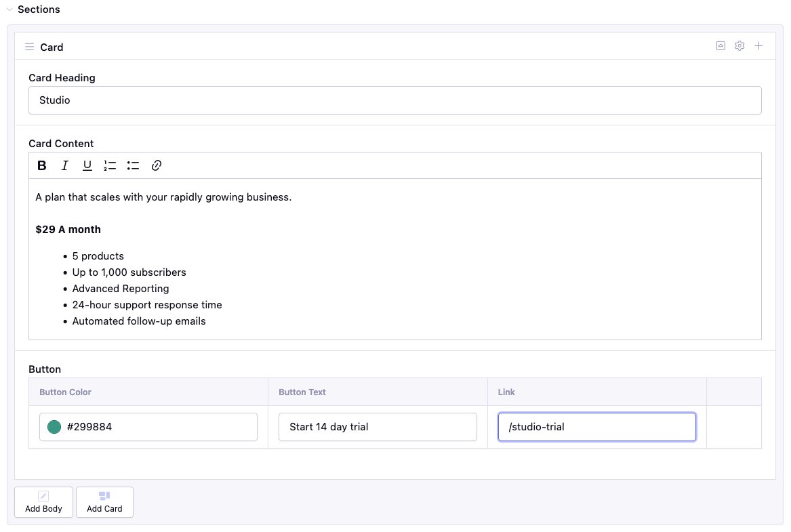Expand the Card section header
Image resolution: width=791 pixels, height=532 pixels.
click(x=52, y=47)
